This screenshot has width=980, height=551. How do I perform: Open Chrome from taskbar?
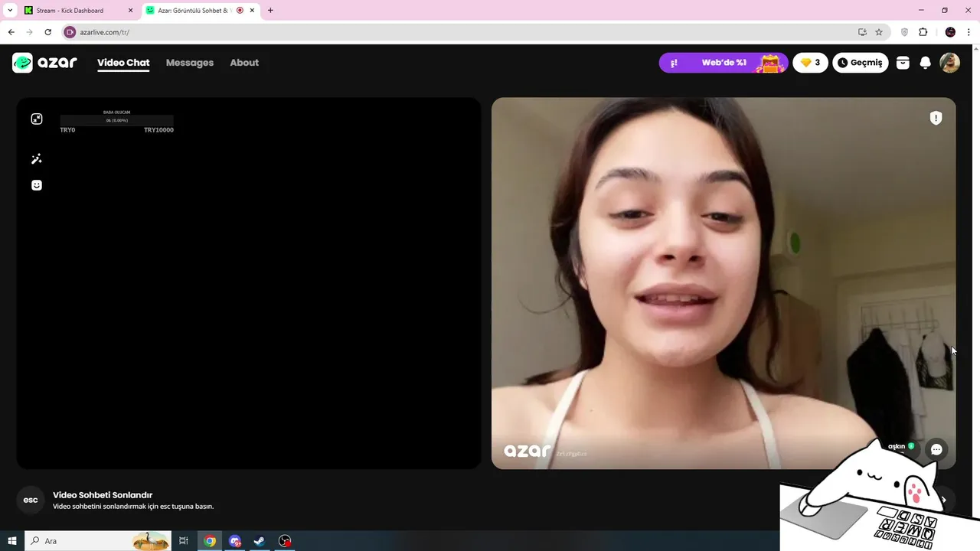pyautogui.click(x=210, y=541)
